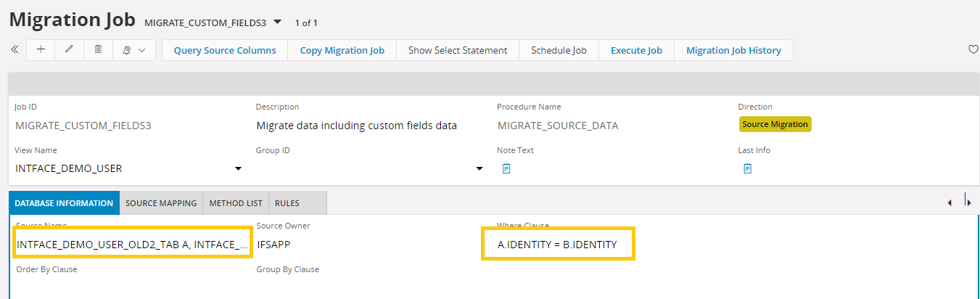Expand the toolbar options dropdown beside delete
Screen dimensions: 980x299
(x=134, y=50)
